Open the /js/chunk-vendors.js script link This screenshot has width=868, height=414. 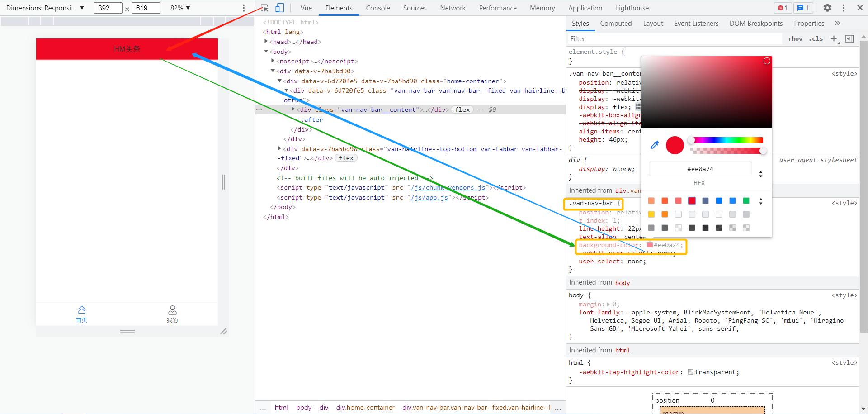448,187
